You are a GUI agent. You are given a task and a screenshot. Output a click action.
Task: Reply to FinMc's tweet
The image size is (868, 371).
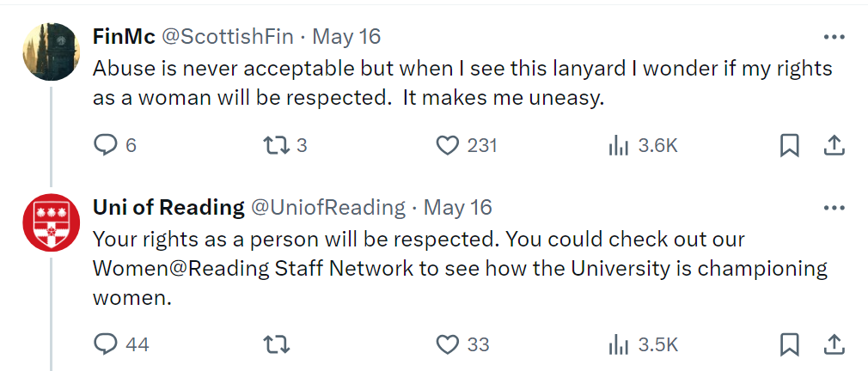click(105, 146)
